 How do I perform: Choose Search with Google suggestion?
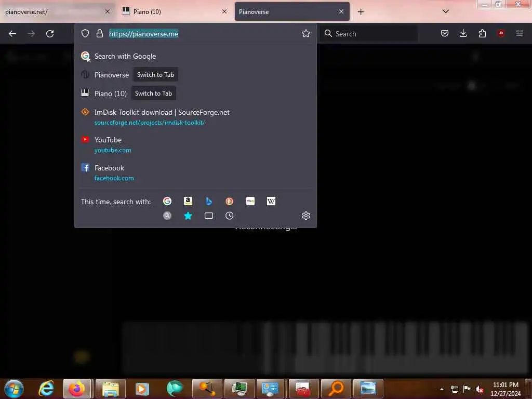[x=195, y=56]
